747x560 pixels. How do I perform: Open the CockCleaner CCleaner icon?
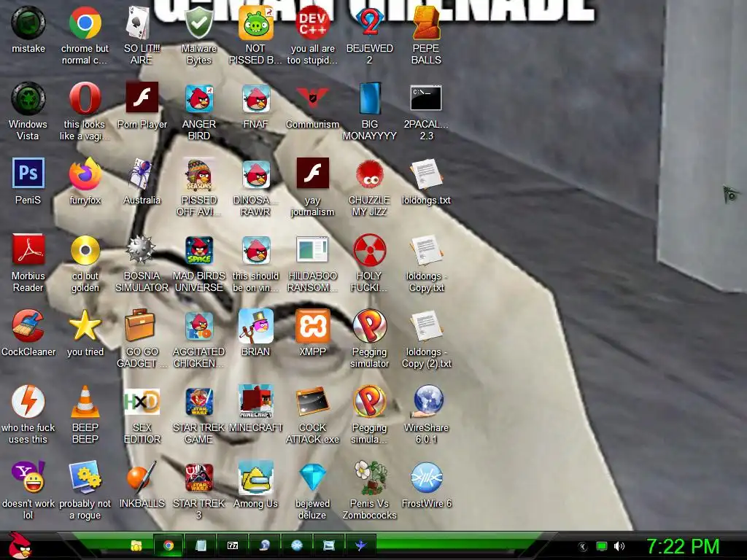[28, 326]
